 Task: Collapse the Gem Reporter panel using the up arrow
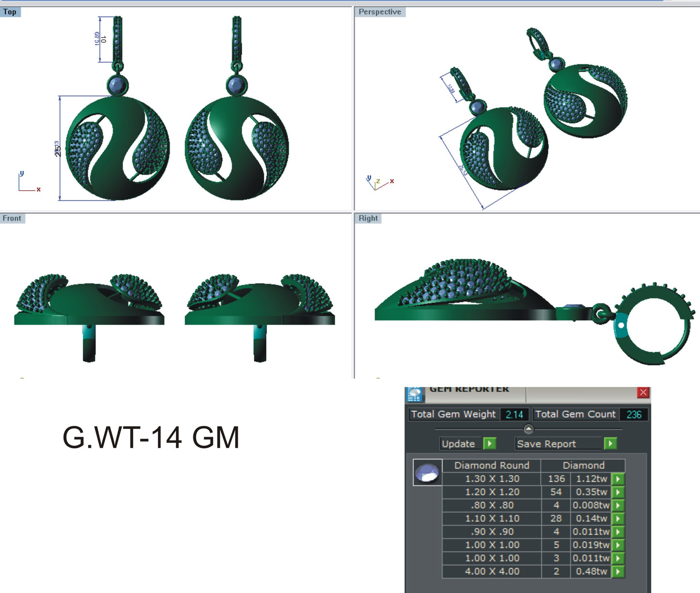(x=528, y=428)
